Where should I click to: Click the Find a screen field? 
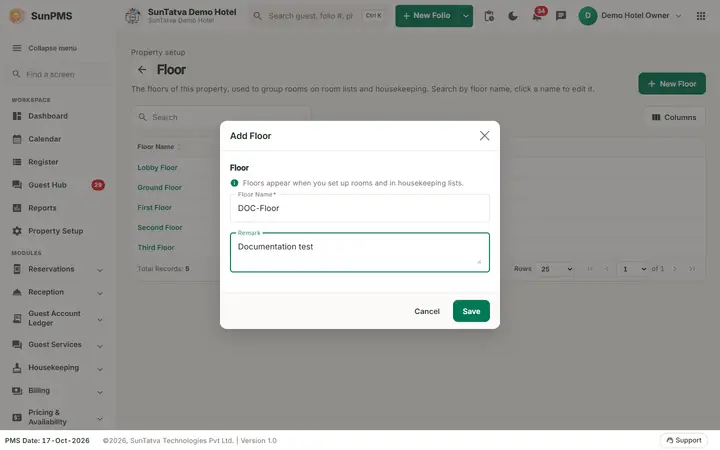tap(60, 74)
